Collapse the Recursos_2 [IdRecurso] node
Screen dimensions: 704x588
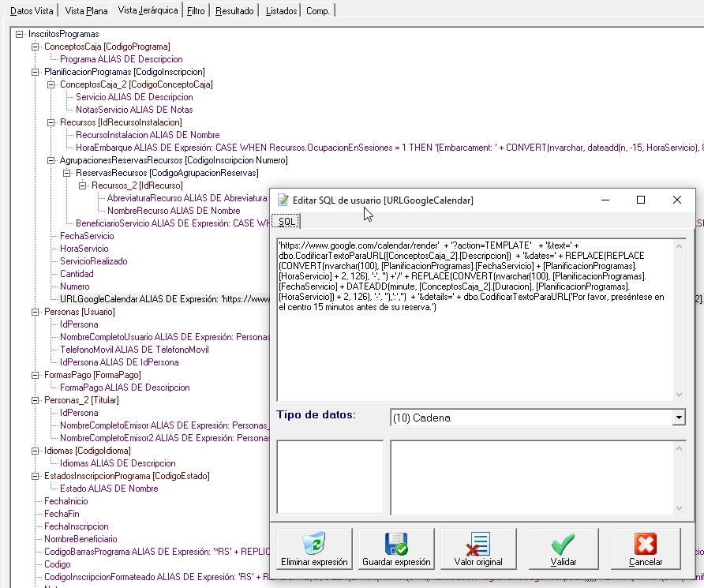click(82, 185)
